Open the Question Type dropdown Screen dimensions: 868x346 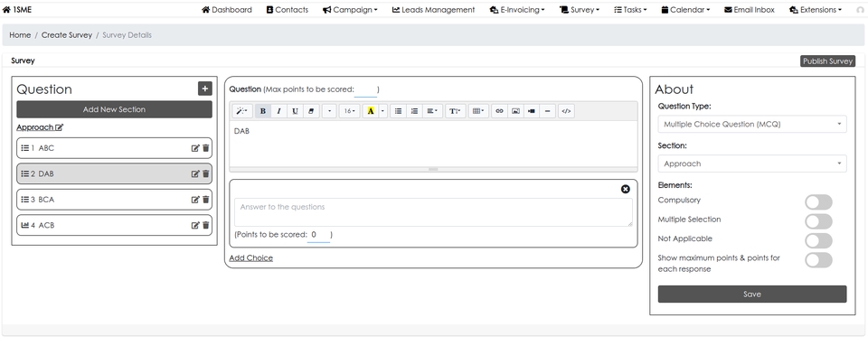[752, 125]
